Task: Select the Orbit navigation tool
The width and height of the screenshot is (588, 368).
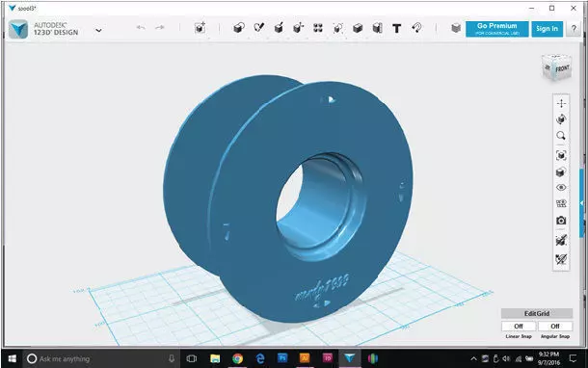Action: pyautogui.click(x=561, y=119)
